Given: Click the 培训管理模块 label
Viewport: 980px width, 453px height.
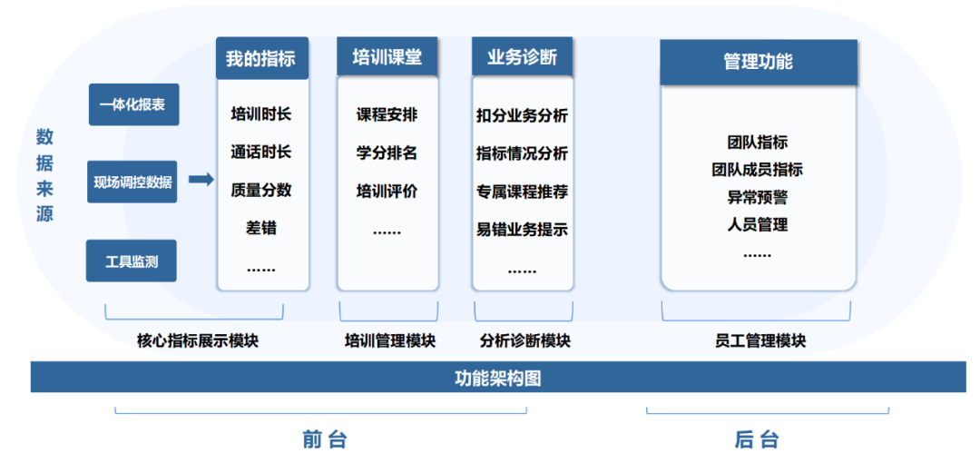Looking at the screenshot, I should pos(390,341).
